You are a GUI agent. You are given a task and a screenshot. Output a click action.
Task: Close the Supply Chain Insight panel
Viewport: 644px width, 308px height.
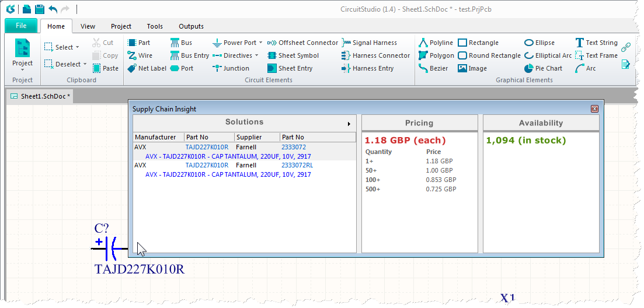[x=594, y=108]
